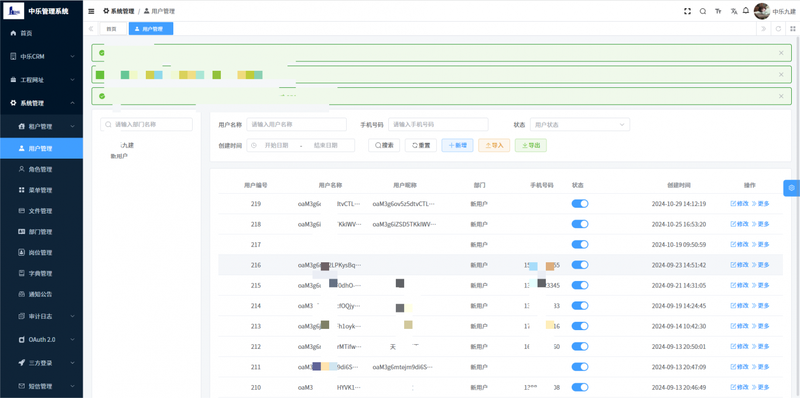Expand the 短信管理 submenu
800x398 pixels.
(41, 386)
